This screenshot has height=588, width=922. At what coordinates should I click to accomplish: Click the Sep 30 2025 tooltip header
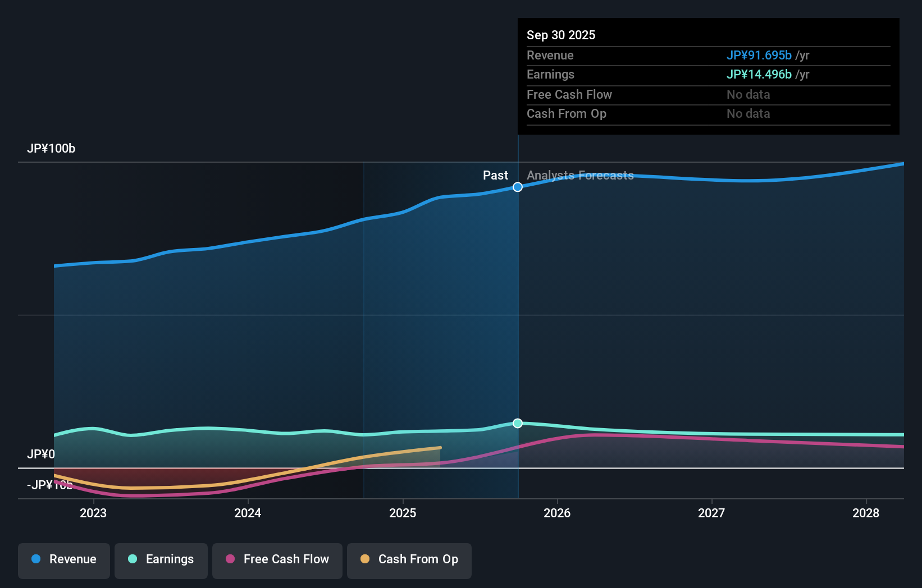point(561,35)
